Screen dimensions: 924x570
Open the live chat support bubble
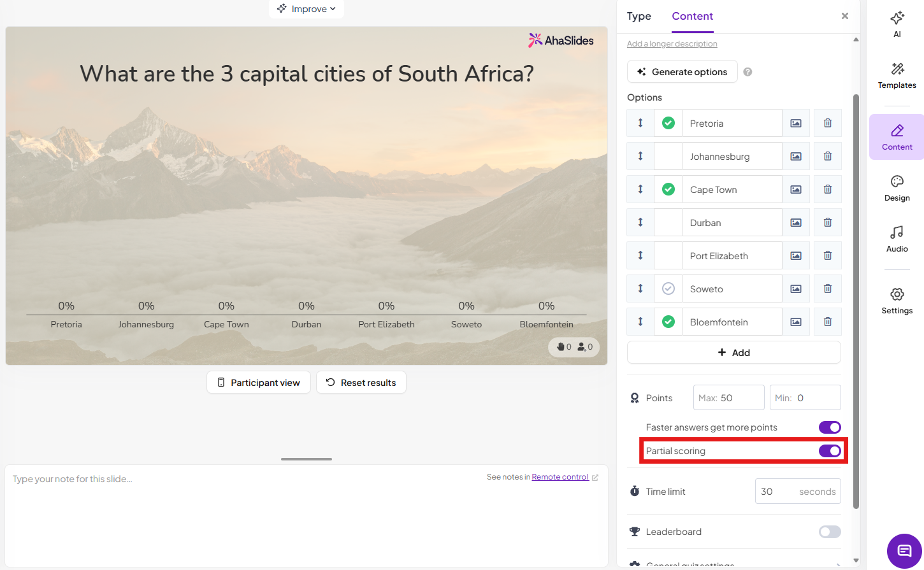(904, 551)
